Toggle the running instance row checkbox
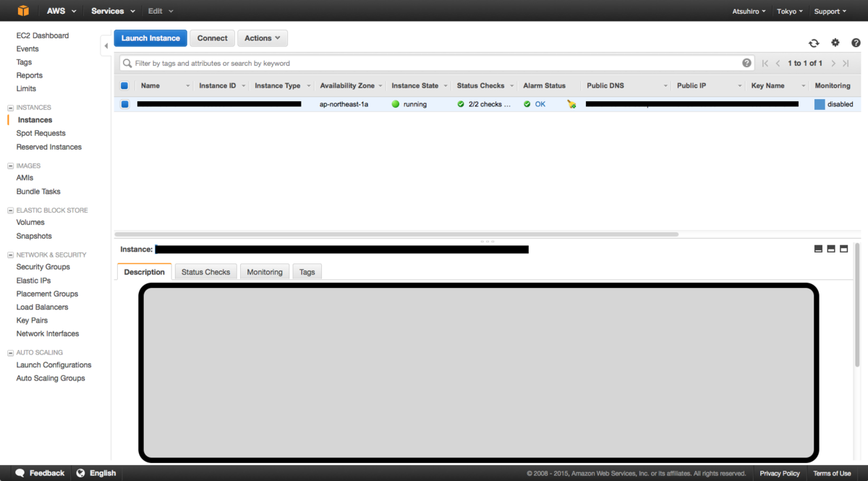868x481 pixels. tap(124, 104)
